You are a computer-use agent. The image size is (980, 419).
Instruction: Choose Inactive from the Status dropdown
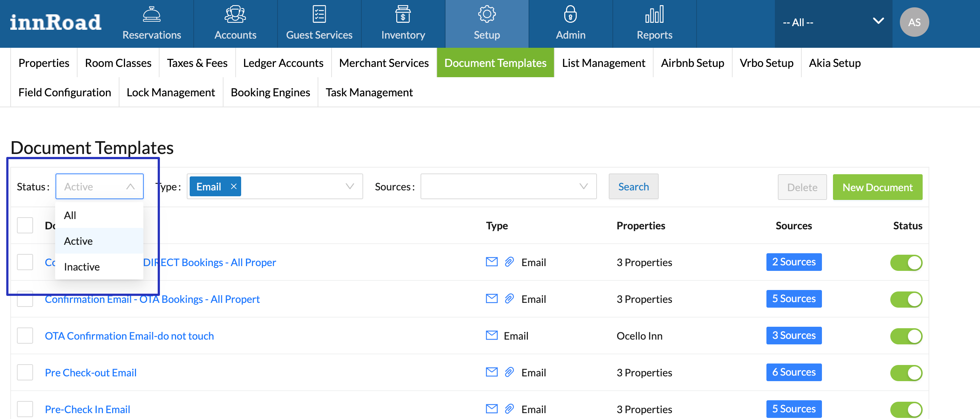[82, 266]
